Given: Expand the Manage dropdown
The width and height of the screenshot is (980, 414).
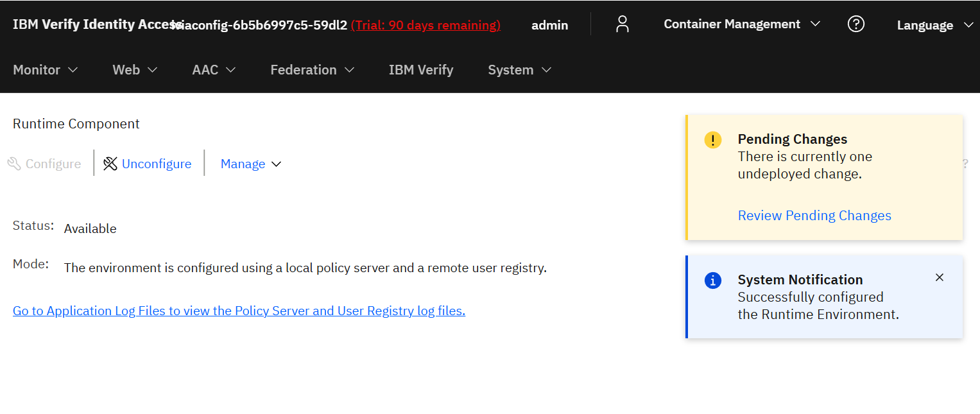Looking at the screenshot, I should pyautogui.click(x=251, y=164).
